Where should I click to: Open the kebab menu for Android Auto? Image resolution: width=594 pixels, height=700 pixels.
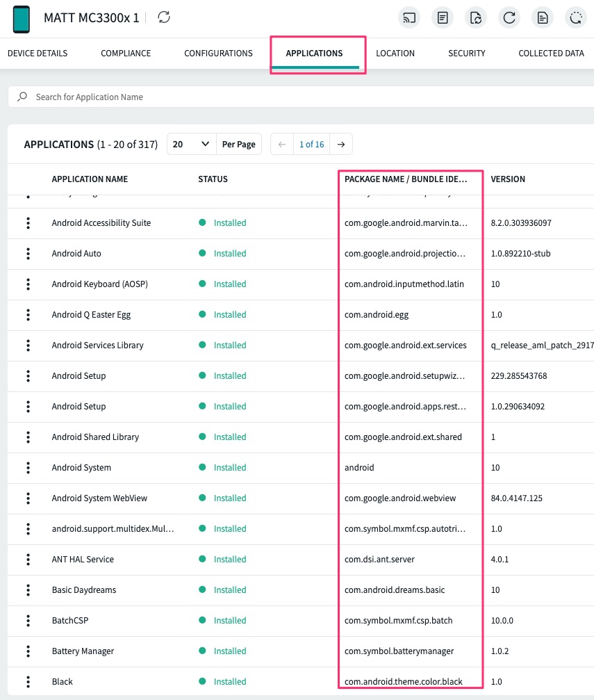[28, 254]
